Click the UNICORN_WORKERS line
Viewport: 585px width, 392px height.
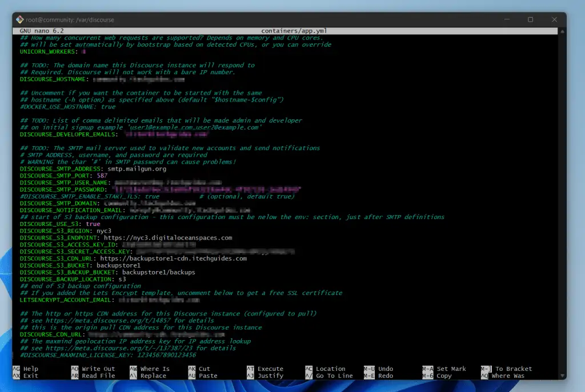coord(53,52)
